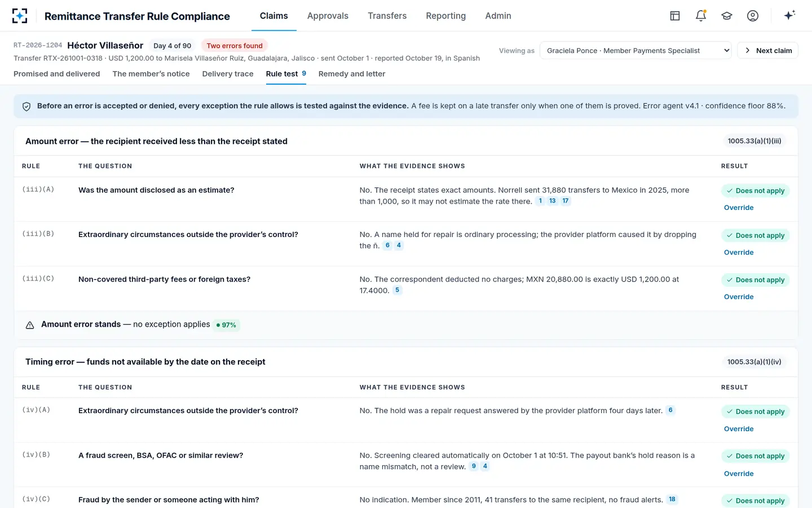
Task: Open evidence citation 13
Action: pos(553,201)
